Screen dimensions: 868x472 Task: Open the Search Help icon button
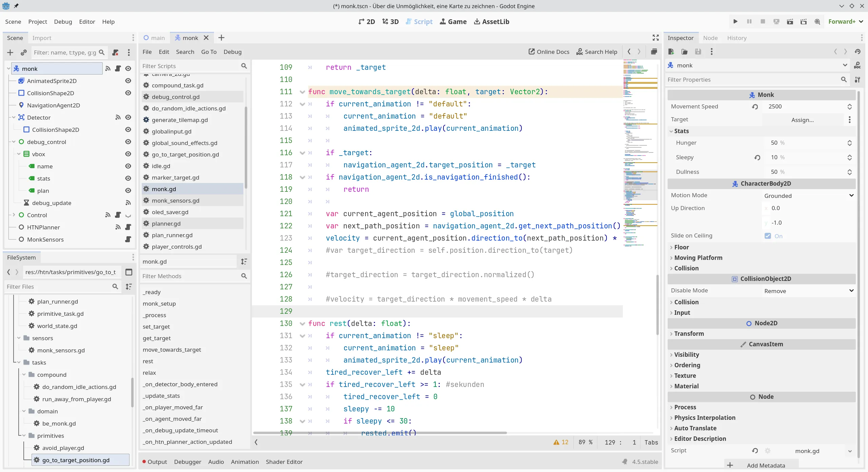coord(597,52)
